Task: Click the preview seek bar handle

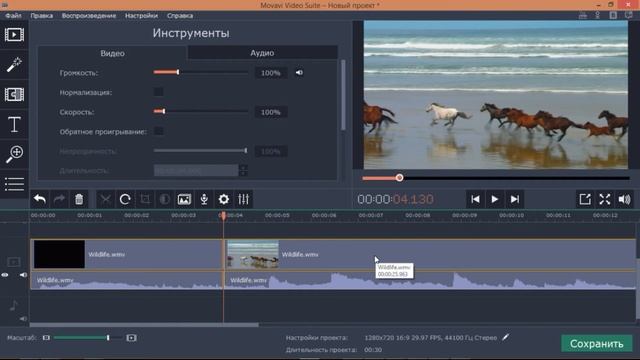Action: tap(399, 178)
